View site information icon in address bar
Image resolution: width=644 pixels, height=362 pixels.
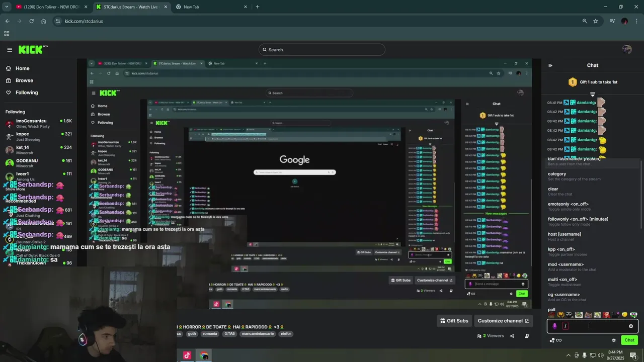pyautogui.click(x=58, y=21)
